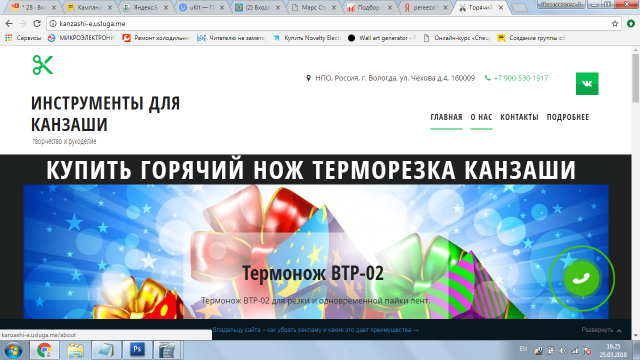Open Ремонт холодильников bookmark

[157, 38]
